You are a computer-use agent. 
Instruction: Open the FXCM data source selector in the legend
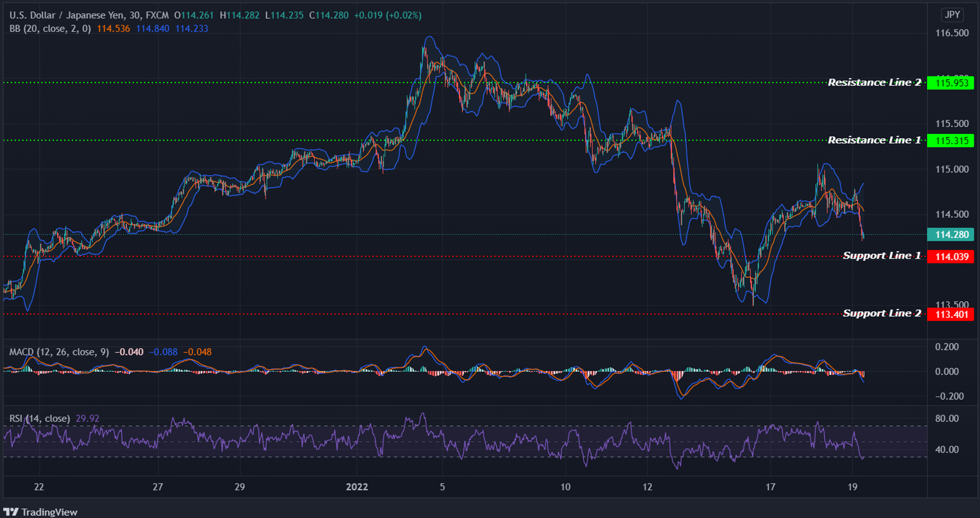[157, 15]
